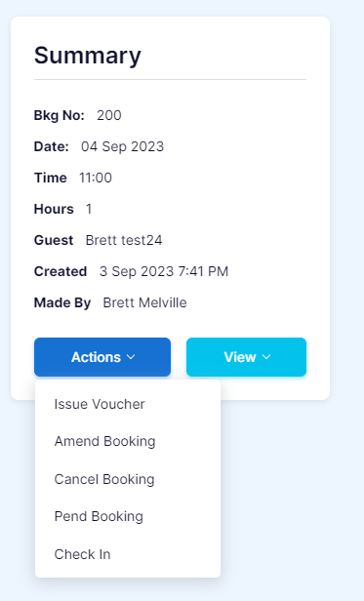Click the Guest field label
The width and height of the screenshot is (364, 601).
[54, 240]
